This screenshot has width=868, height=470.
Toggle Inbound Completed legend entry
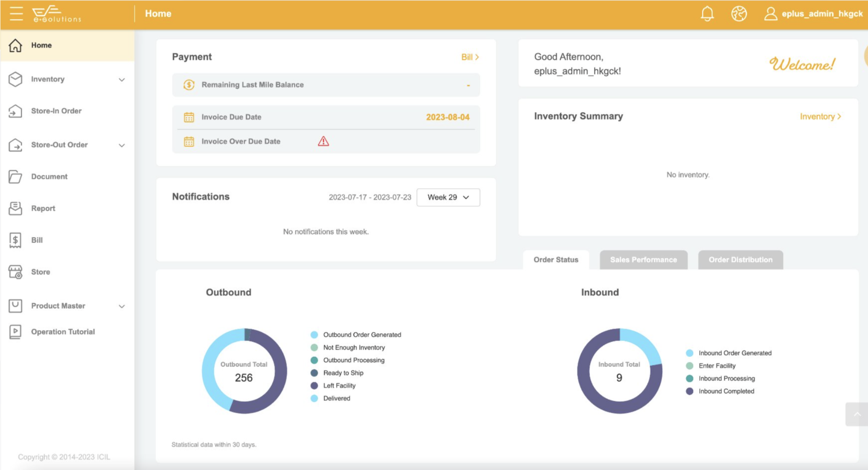[x=726, y=391]
